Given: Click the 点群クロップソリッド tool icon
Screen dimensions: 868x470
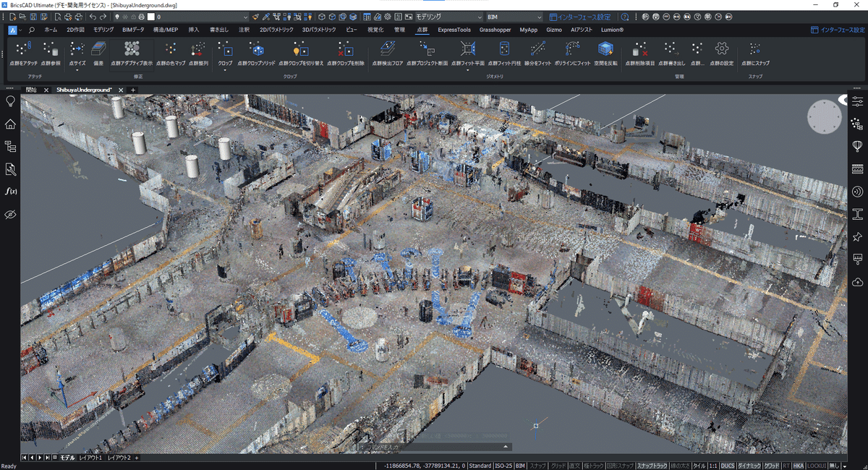Looking at the screenshot, I should [256, 49].
